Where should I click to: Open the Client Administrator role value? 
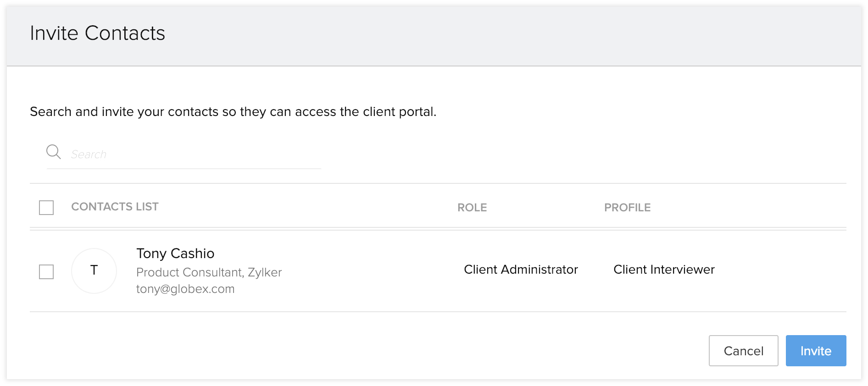click(x=521, y=270)
